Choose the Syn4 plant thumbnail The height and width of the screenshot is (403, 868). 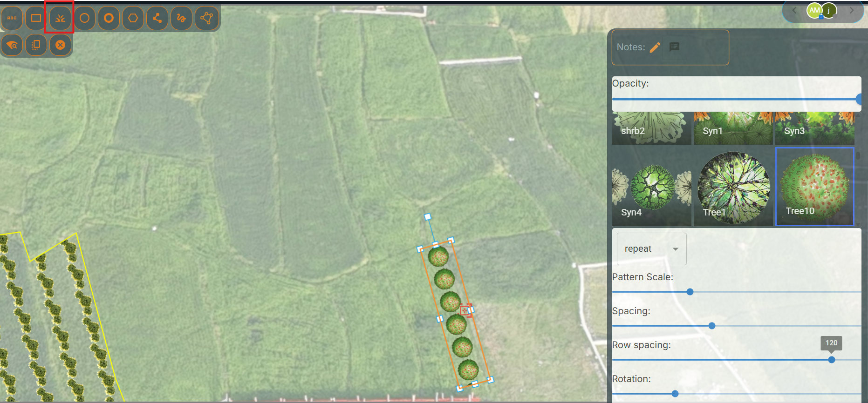651,188
